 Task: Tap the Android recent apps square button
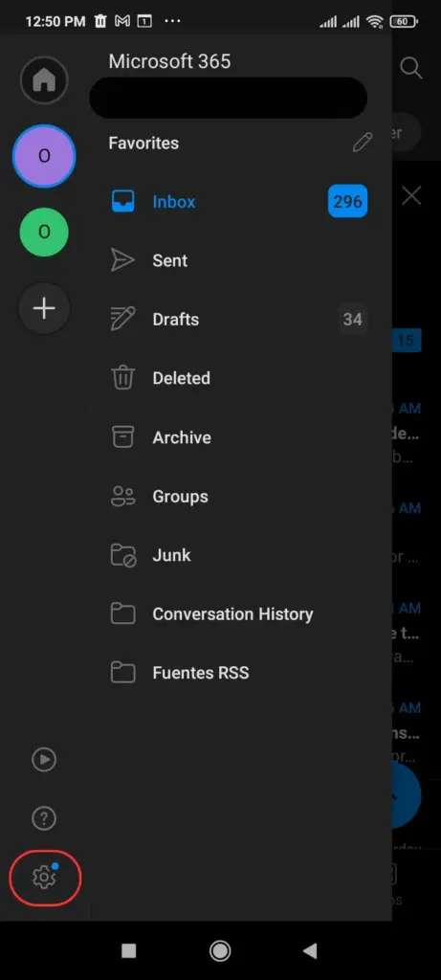click(129, 950)
